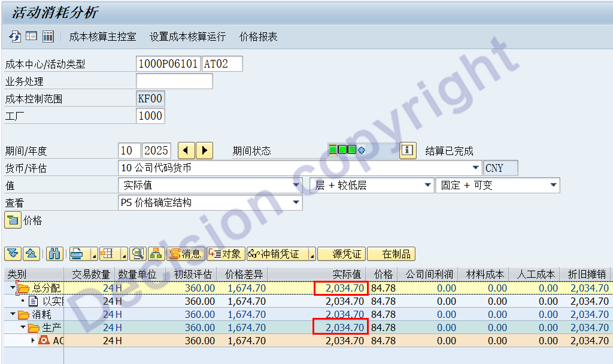The width and height of the screenshot is (613, 364).
Task: Open the 实际值 value dropdown
Action: (x=296, y=186)
